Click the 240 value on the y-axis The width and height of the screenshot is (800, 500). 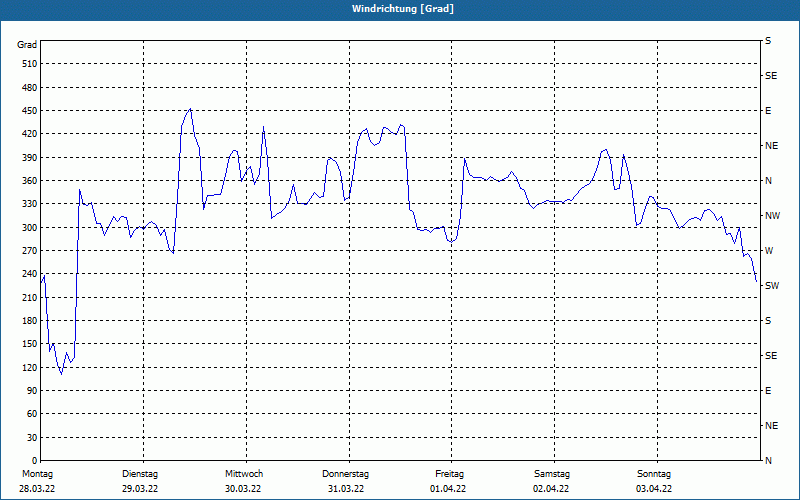[29, 274]
